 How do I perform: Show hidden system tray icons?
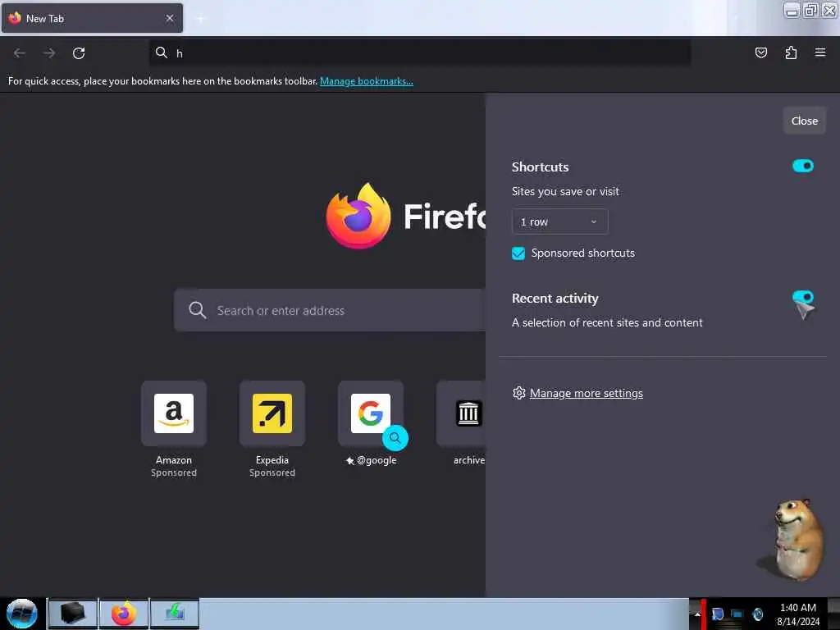pos(696,614)
